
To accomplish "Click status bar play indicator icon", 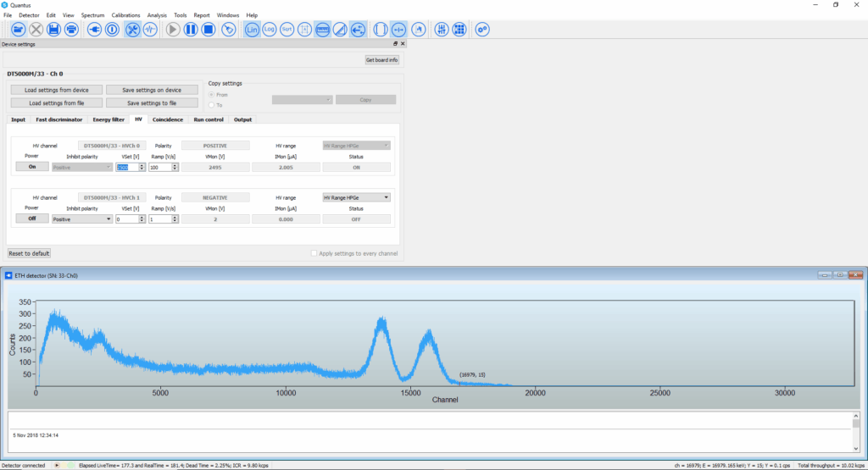I will click(57, 466).
